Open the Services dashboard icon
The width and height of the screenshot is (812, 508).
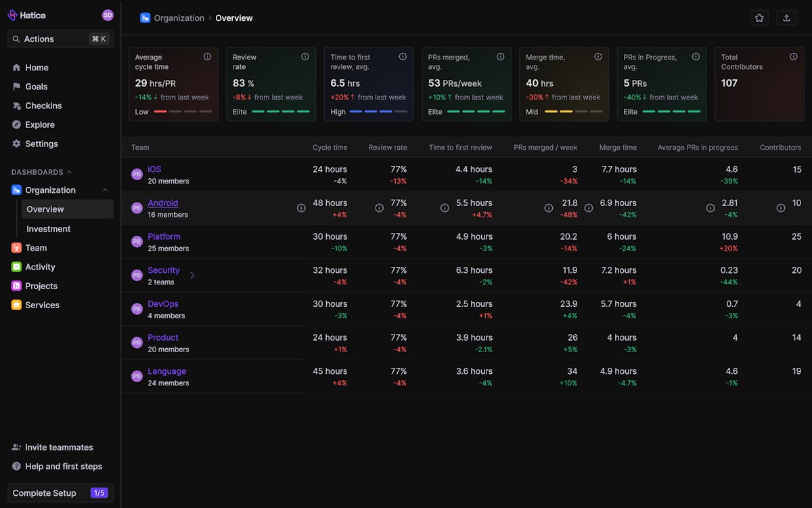click(18, 305)
